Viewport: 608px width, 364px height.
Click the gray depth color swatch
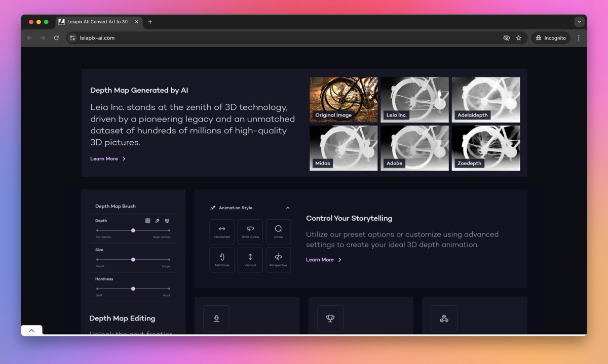coord(147,221)
